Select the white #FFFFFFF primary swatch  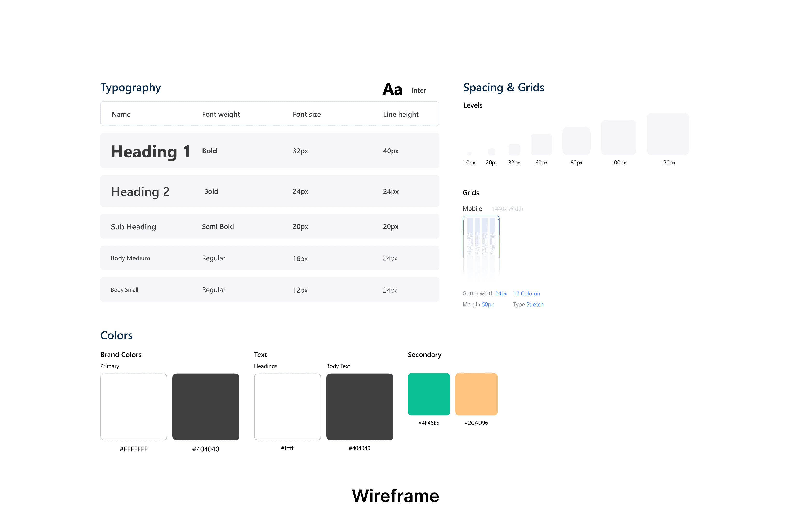point(134,406)
